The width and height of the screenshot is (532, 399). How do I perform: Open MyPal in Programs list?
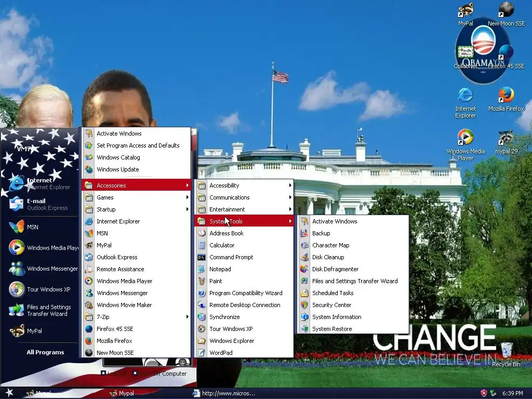[137, 245]
